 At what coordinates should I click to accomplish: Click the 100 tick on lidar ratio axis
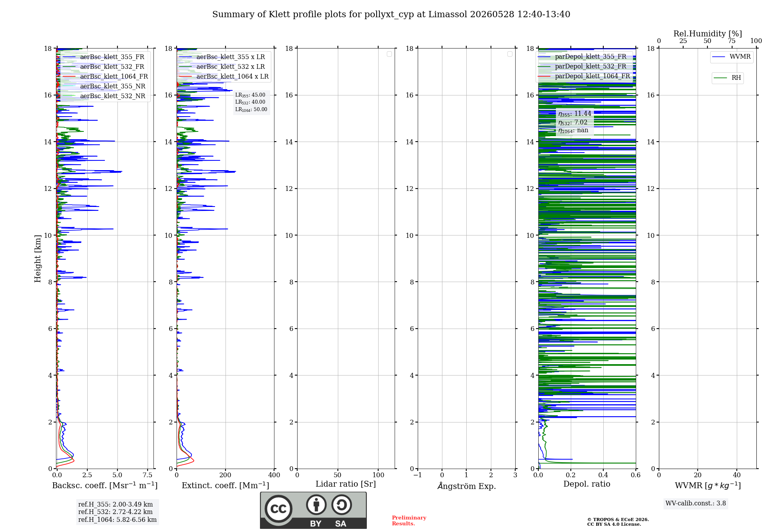tap(379, 475)
